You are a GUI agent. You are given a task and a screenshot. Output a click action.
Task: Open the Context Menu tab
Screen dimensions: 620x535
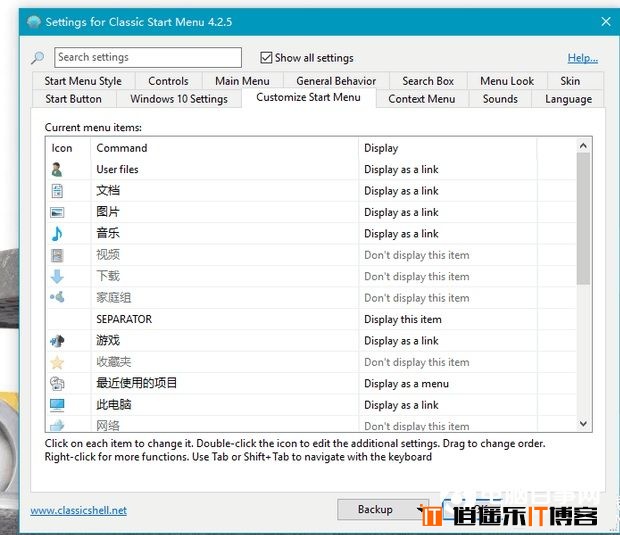click(x=422, y=99)
